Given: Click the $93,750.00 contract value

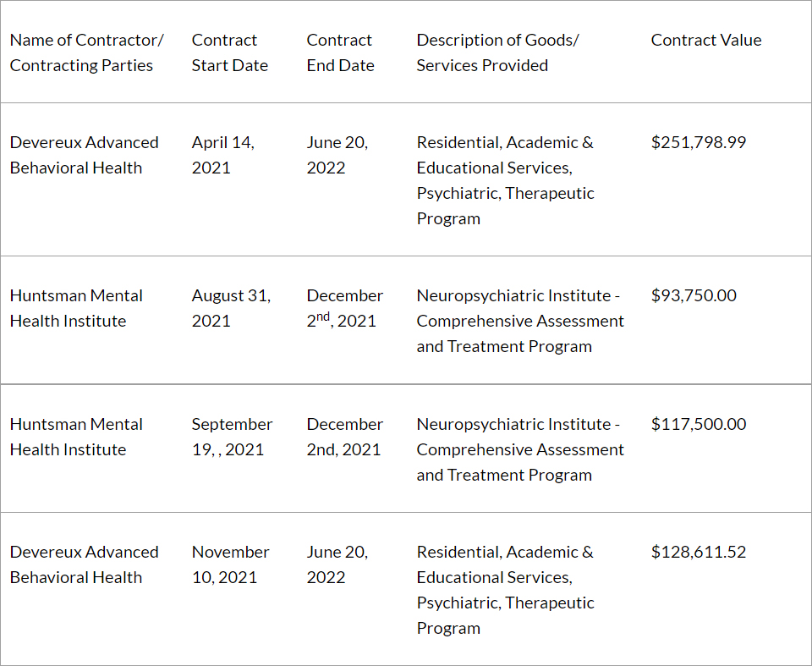Looking at the screenshot, I should point(694,295).
